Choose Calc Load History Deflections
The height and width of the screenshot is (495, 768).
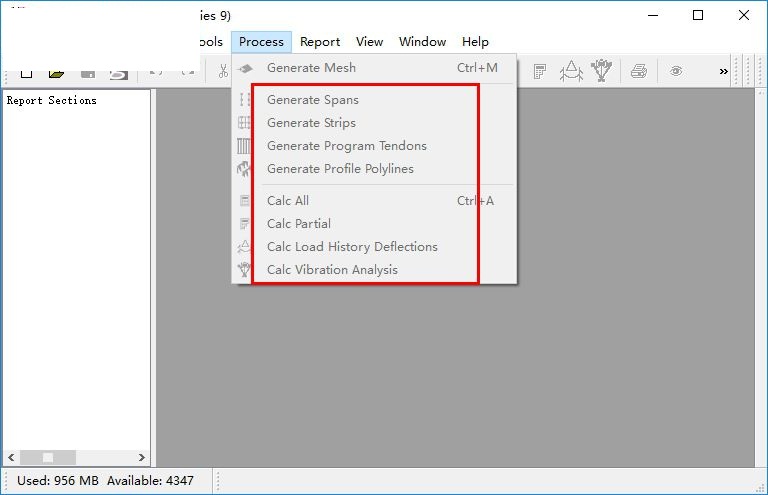[374, 247]
